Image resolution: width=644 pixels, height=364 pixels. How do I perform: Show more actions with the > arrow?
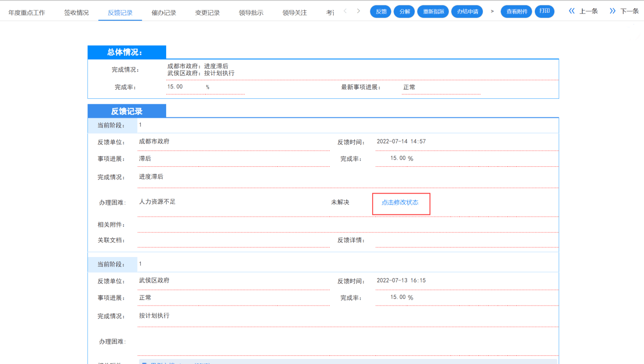pyautogui.click(x=492, y=11)
